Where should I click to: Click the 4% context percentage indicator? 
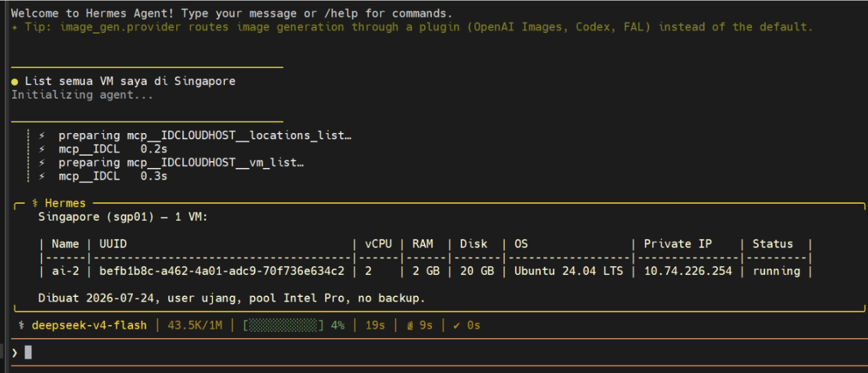click(x=337, y=326)
